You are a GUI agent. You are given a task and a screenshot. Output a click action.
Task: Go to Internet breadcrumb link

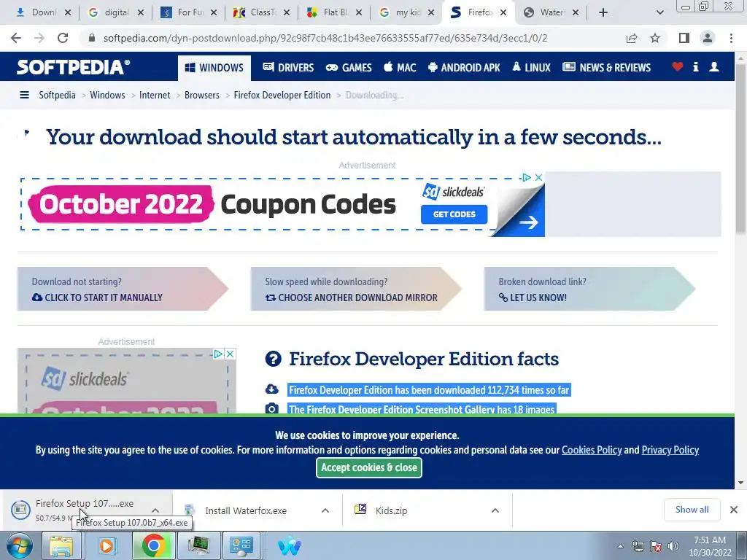point(155,96)
